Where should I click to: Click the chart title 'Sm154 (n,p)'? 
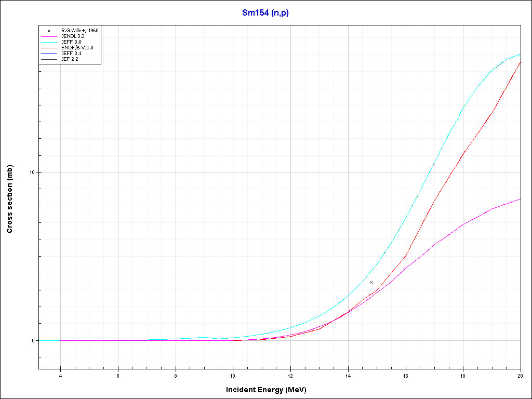click(x=265, y=13)
